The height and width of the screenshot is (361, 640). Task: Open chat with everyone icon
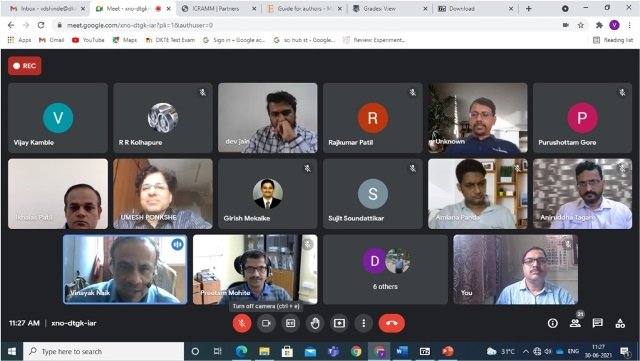point(598,323)
